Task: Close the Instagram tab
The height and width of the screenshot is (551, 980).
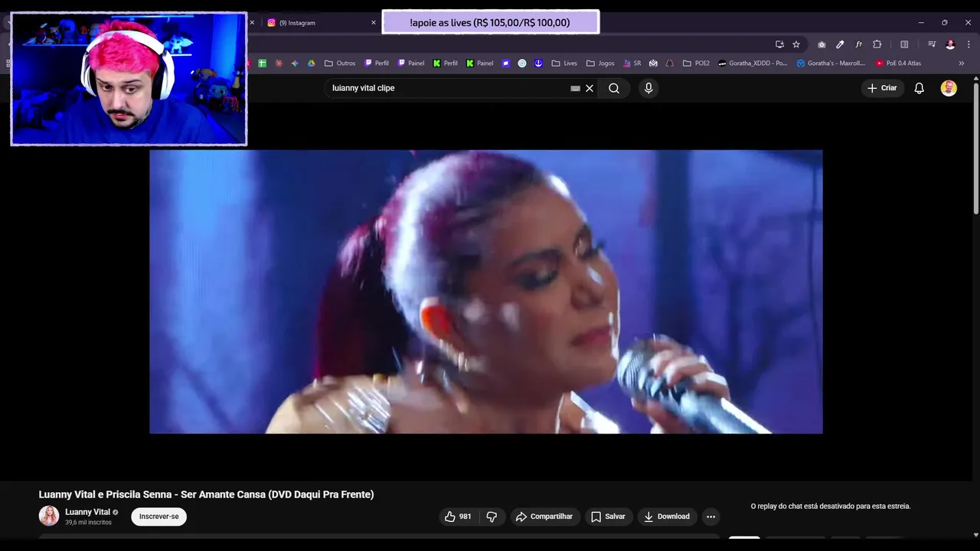Action: pyautogui.click(x=374, y=23)
